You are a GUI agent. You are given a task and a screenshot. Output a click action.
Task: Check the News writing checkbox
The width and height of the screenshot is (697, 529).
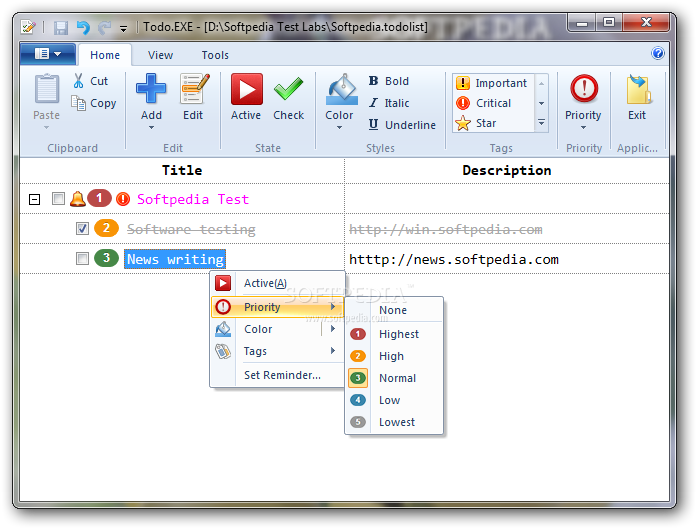(x=82, y=258)
